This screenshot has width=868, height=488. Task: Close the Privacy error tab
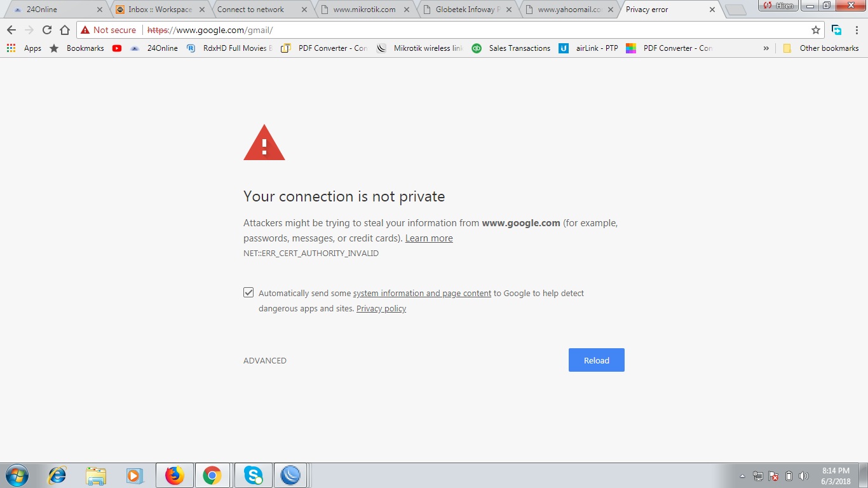click(x=712, y=10)
